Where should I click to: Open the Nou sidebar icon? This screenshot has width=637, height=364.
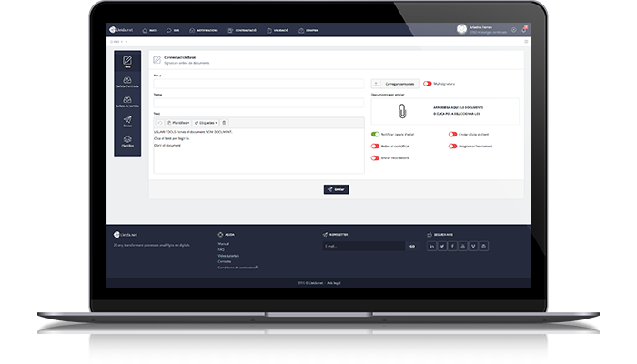pyautogui.click(x=127, y=62)
